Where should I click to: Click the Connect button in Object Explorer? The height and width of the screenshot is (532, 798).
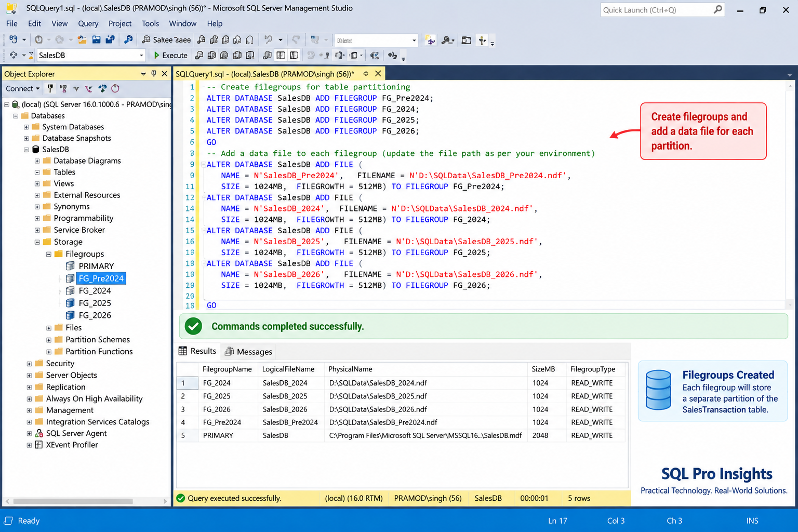pyautogui.click(x=22, y=88)
